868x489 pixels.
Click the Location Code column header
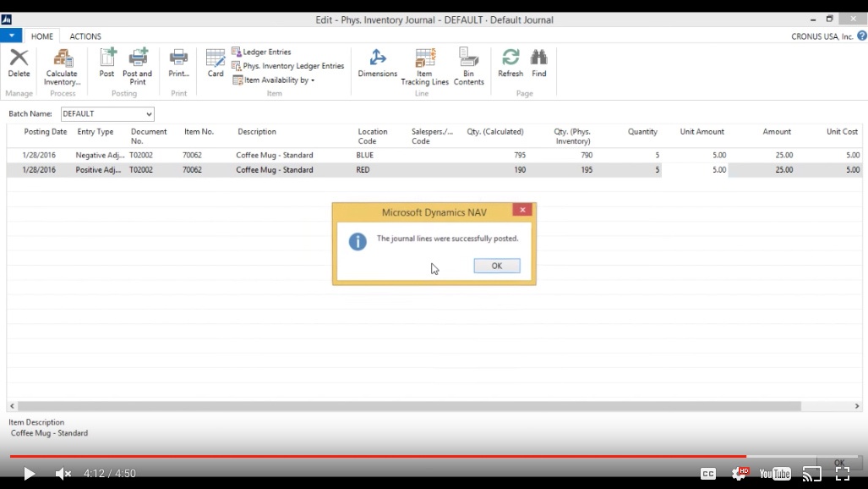coord(373,136)
